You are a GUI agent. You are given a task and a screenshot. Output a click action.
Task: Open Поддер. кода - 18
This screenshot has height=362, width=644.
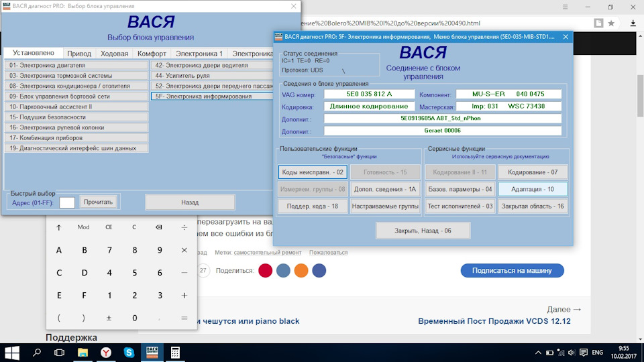tap(313, 206)
